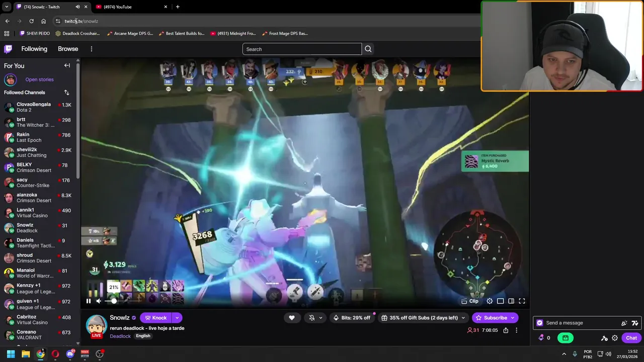This screenshot has height=362, width=644.
Task: Sort the Followed Channels list
Action: (x=66, y=93)
